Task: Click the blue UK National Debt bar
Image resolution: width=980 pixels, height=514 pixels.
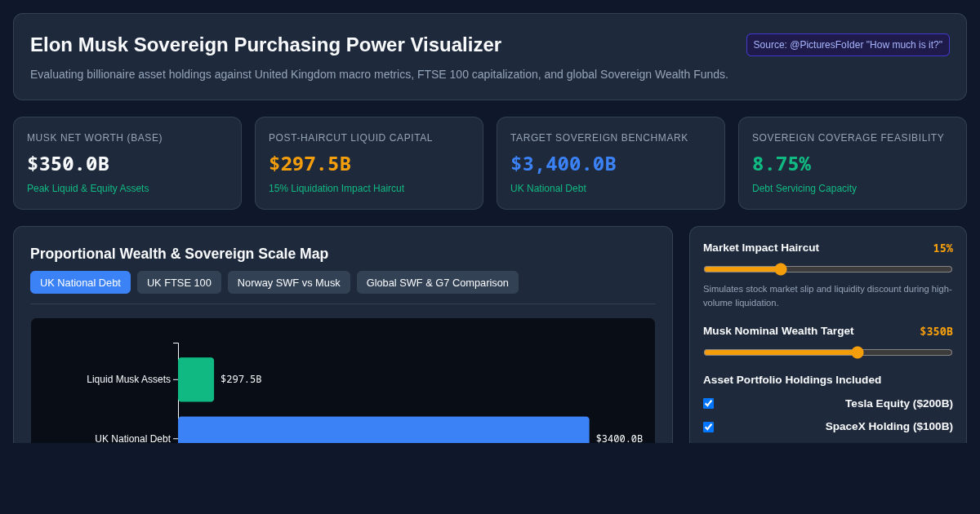Action: tap(384, 430)
